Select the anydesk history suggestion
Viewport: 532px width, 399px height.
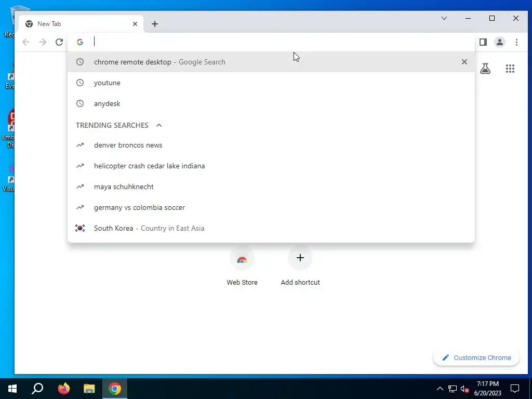271,103
